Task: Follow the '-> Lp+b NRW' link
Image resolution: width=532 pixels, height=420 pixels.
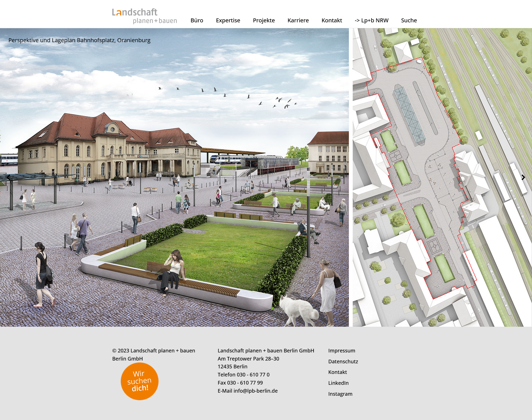Action: tap(371, 20)
